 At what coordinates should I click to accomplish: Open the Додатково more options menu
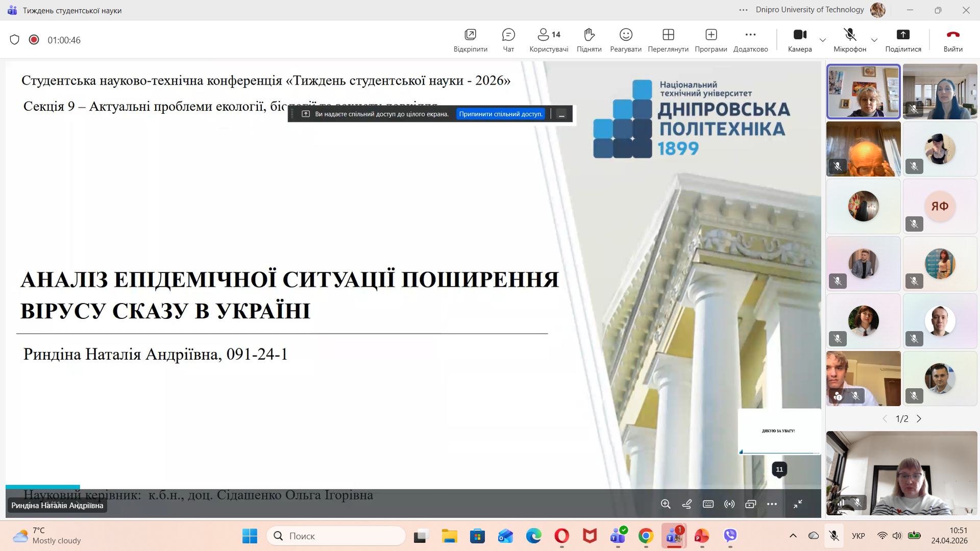coord(750,40)
